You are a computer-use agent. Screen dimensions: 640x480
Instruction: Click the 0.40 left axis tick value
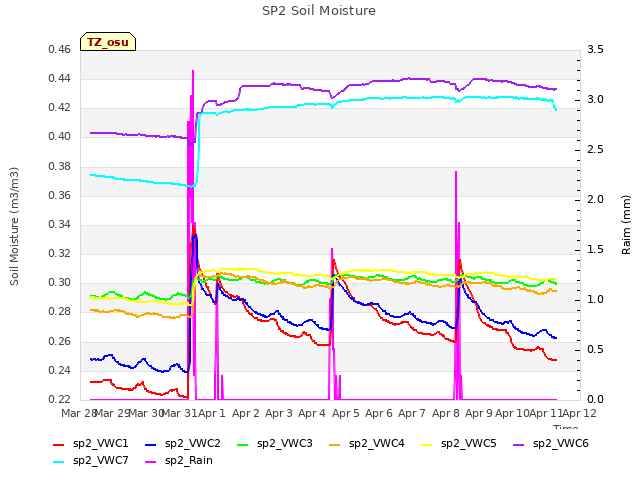click(x=60, y=137)
